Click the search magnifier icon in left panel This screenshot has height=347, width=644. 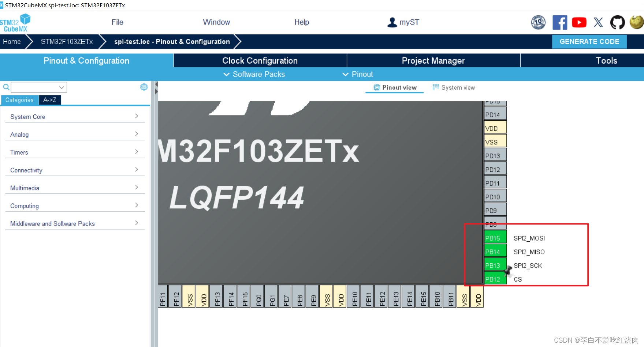[6, 87]
